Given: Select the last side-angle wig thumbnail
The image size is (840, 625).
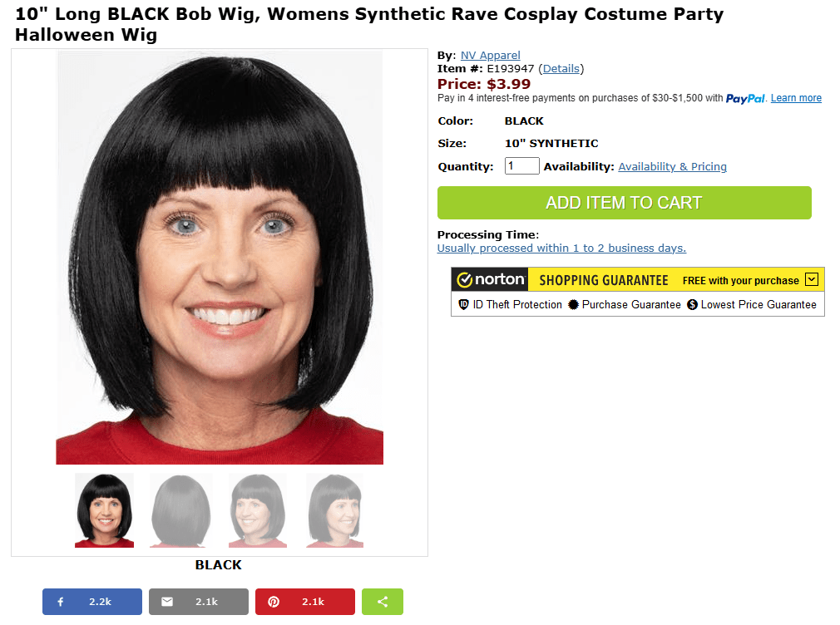Looking at the screenshot, I should coord(335,510).
